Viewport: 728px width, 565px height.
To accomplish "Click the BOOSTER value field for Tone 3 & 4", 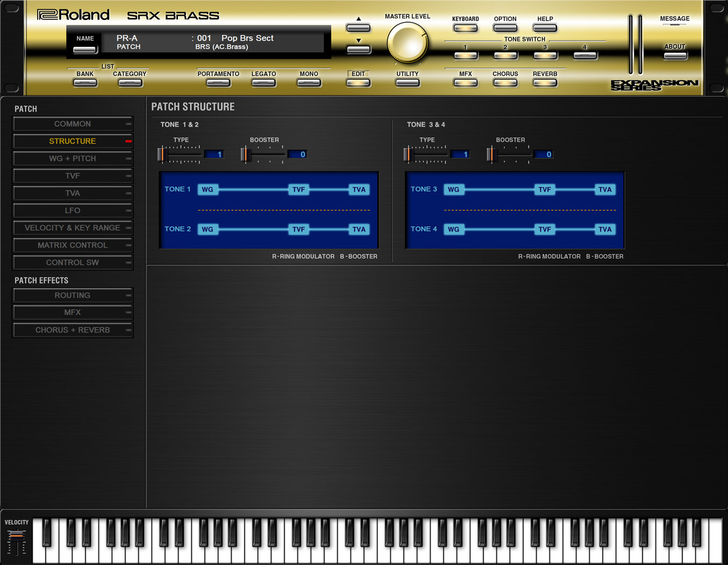I will 544,154.
